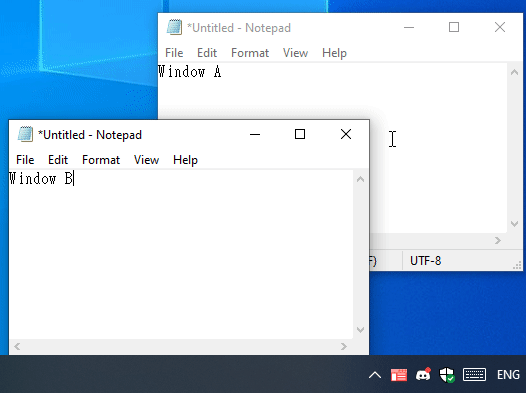This screenshot has height=393, width=526.
Task: Open Format menu in Window B Notepad
Action: click(101, 160)
